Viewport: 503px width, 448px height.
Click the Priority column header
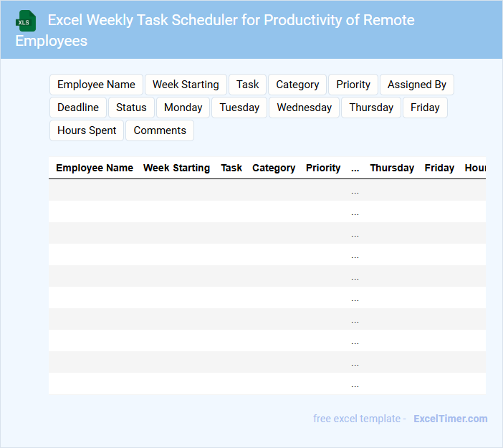tap(323, 168)
